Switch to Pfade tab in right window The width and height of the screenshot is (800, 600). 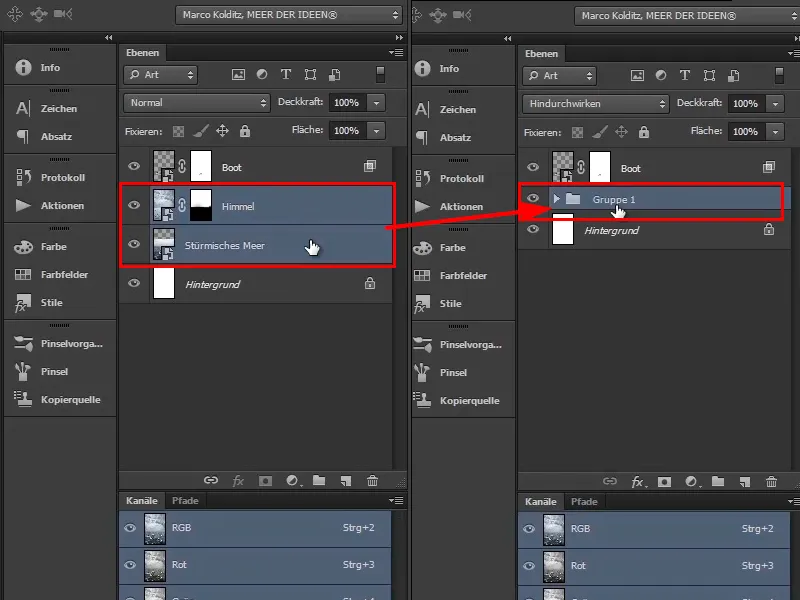[x=584, y=502]
